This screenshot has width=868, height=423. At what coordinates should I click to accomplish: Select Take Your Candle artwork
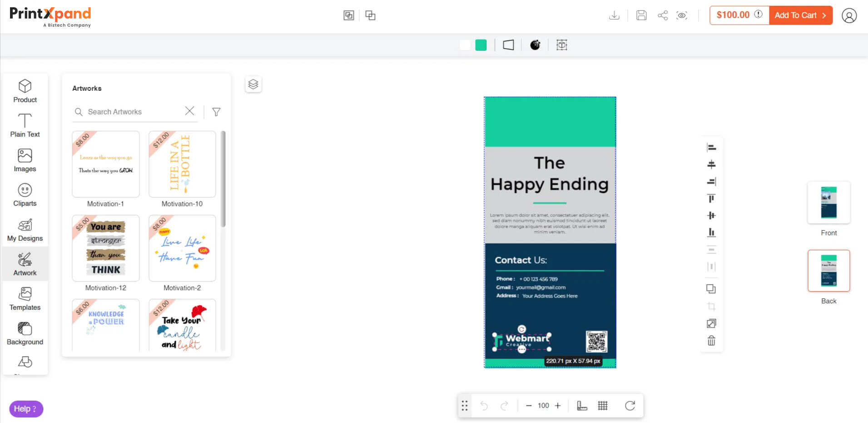[x=182, y=325]
